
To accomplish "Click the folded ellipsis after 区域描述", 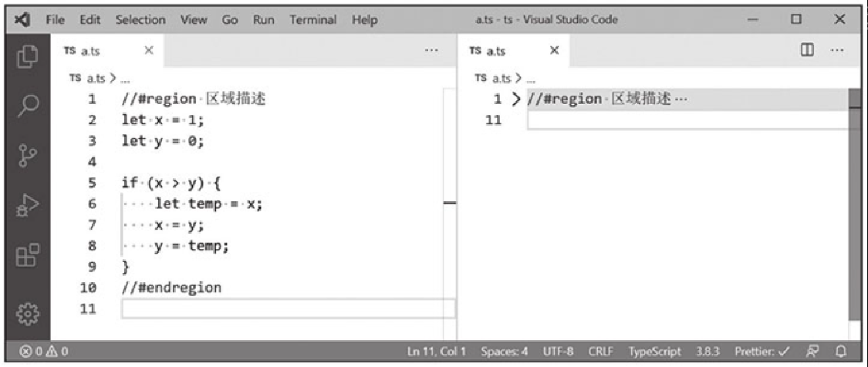I will 681,100.
